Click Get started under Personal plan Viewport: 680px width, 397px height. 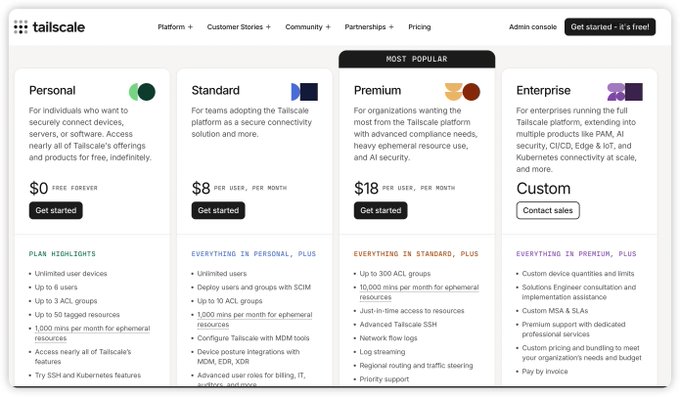[56, 210]
